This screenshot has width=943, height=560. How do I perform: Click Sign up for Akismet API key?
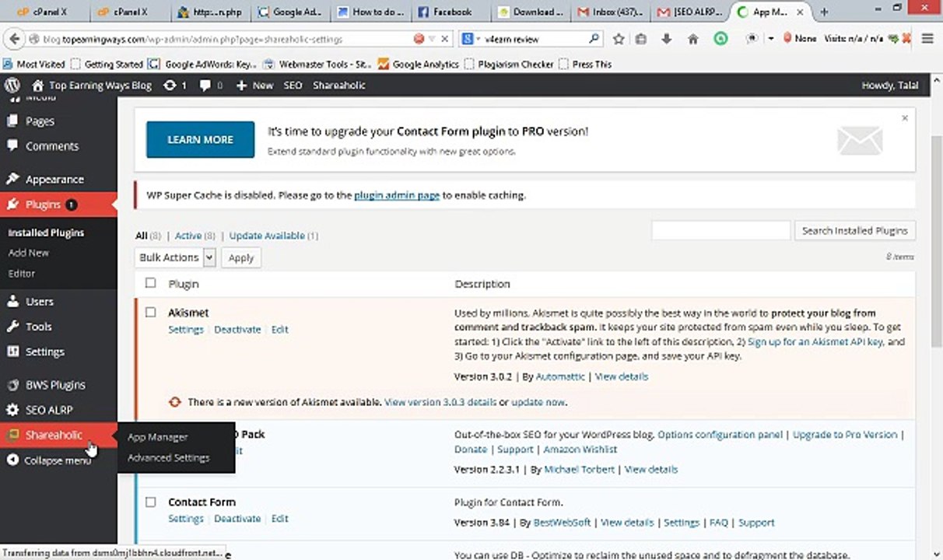815,341
